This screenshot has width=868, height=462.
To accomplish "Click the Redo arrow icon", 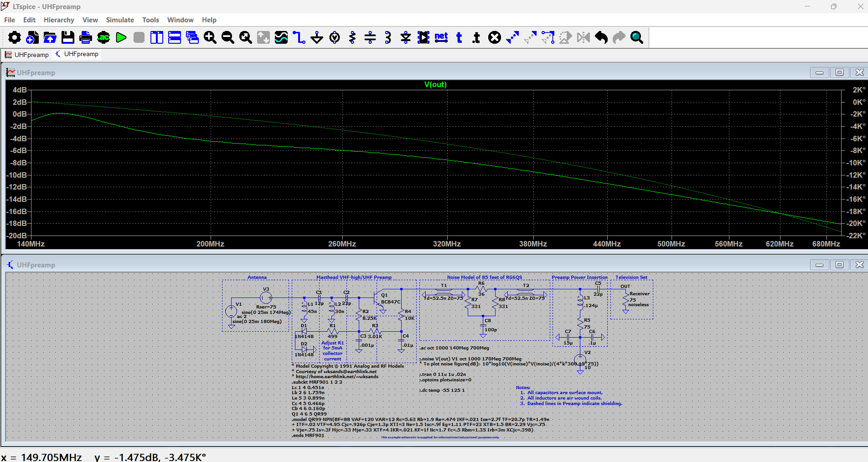I will [x=619, y=37].
